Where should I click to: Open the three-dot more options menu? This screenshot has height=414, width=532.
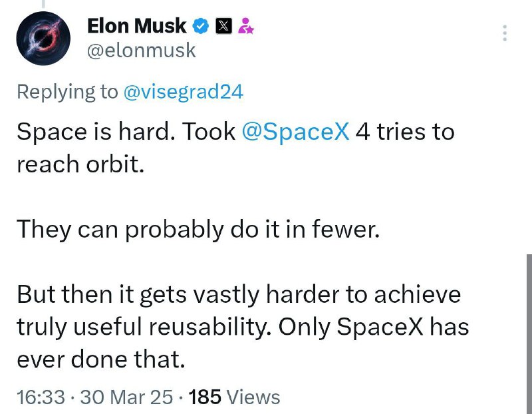(x=505, y=33)
